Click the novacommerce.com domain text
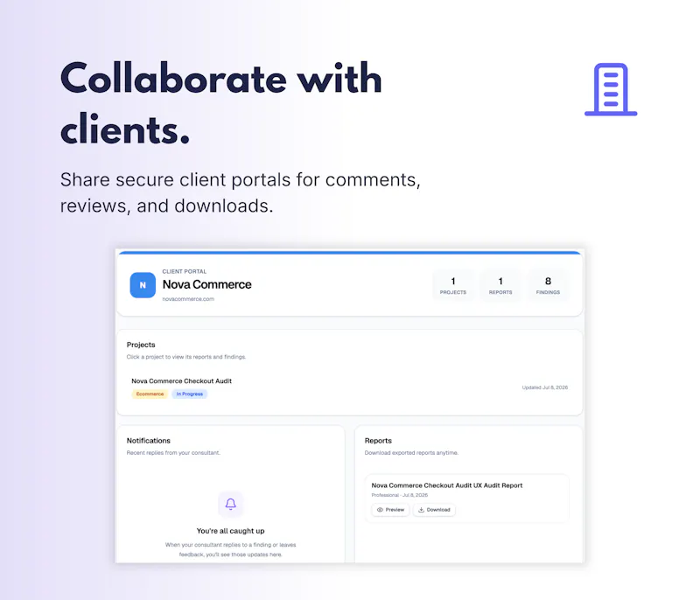 [188, 299]
